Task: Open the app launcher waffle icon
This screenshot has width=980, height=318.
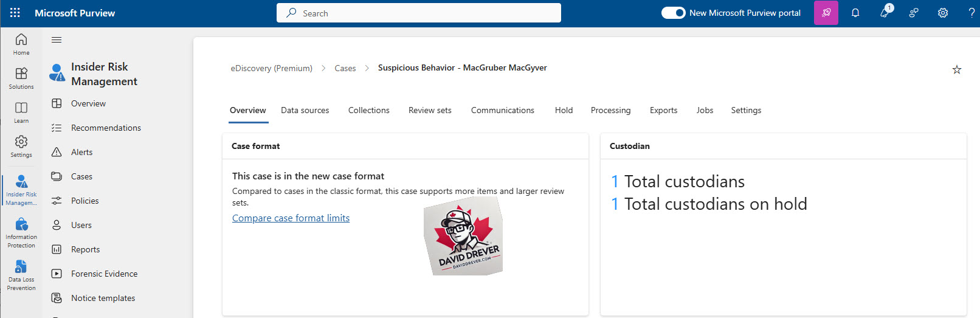Action: [x=15, y=13]
